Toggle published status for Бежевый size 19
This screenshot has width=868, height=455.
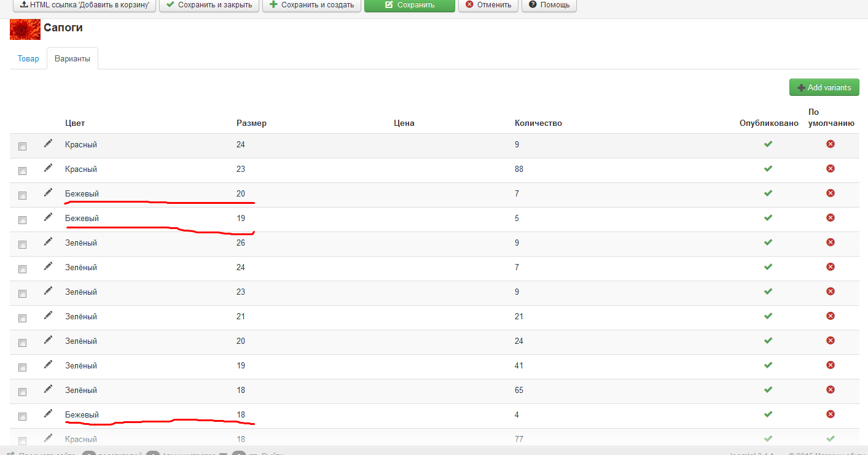coord(768,218)
